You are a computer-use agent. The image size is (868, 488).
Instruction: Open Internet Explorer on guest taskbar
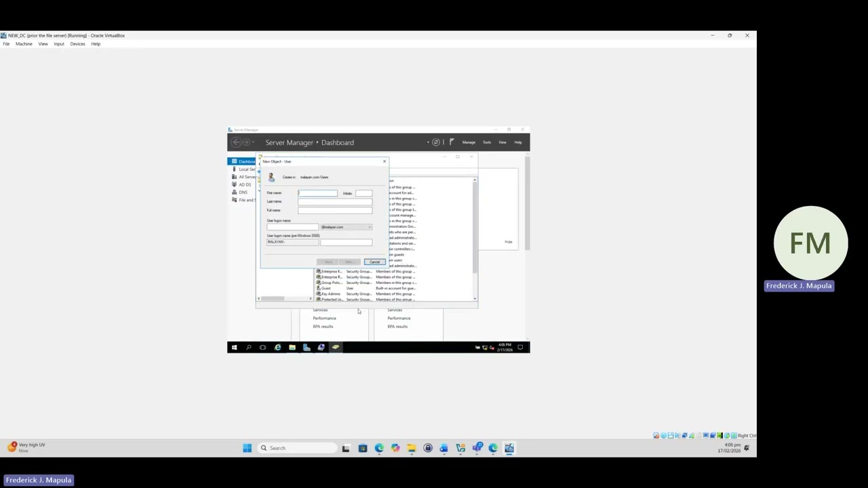277,347
